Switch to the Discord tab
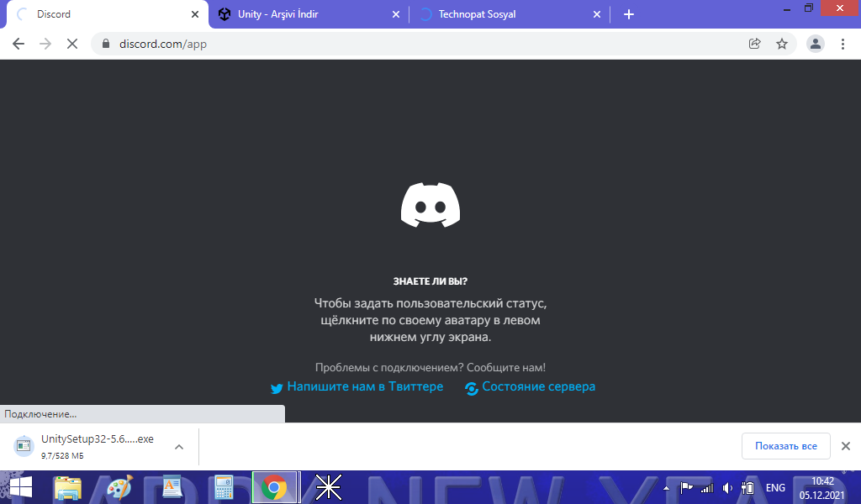This screenshot has width=861, height=504. pyautogui.click(x=107, y=14)
